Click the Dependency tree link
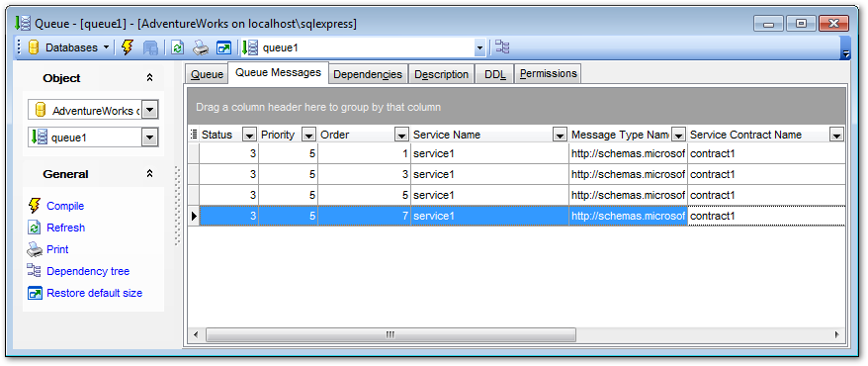The image size is (868, 366). click(88, 271)
